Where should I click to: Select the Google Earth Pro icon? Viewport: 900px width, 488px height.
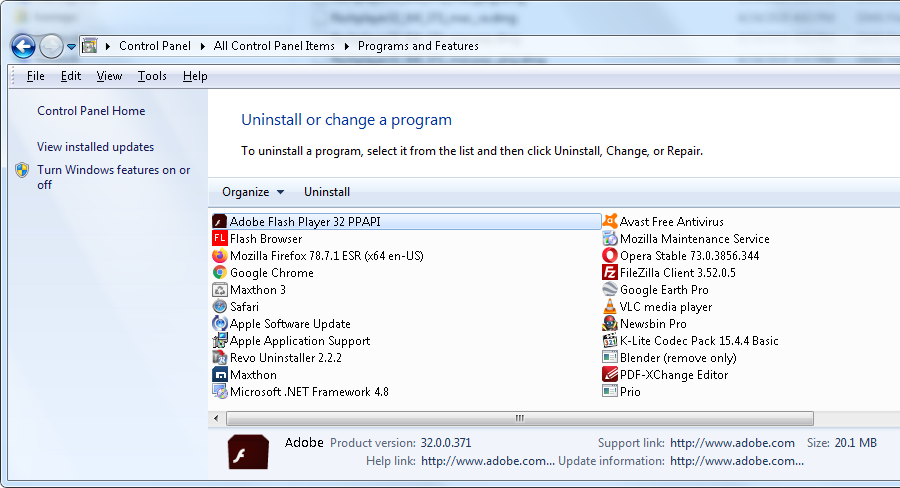pos(610,289)
